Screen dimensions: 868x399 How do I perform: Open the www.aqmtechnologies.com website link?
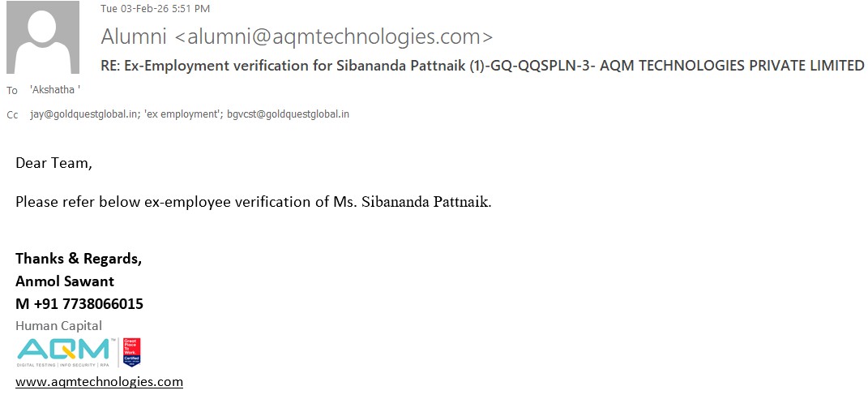(99, 381)
